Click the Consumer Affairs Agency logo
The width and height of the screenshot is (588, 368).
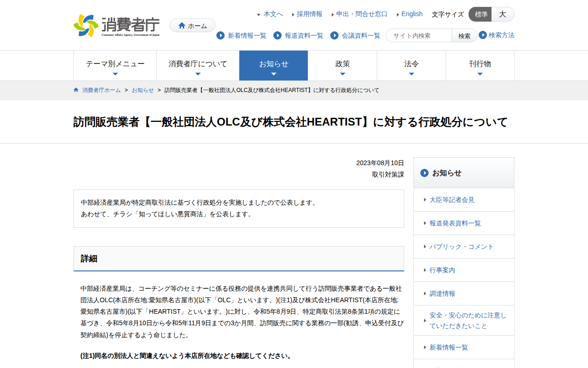pos(117,26)
